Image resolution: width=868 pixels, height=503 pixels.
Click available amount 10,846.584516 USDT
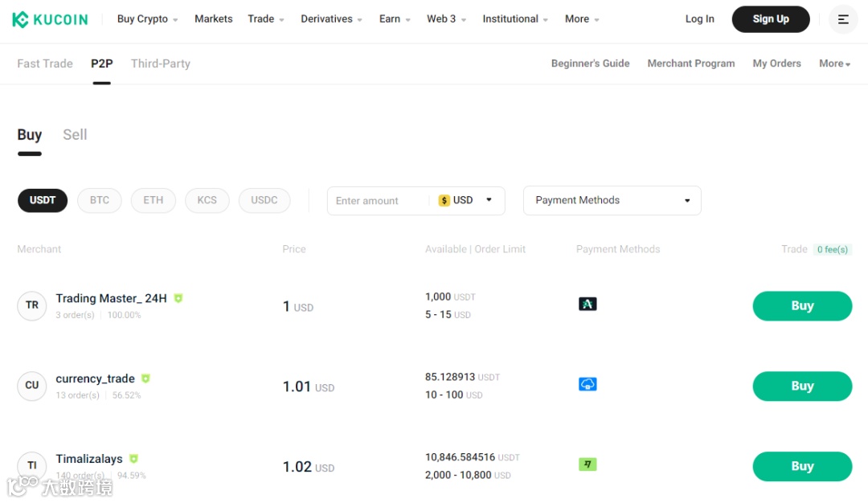click(x=473, y=457)
